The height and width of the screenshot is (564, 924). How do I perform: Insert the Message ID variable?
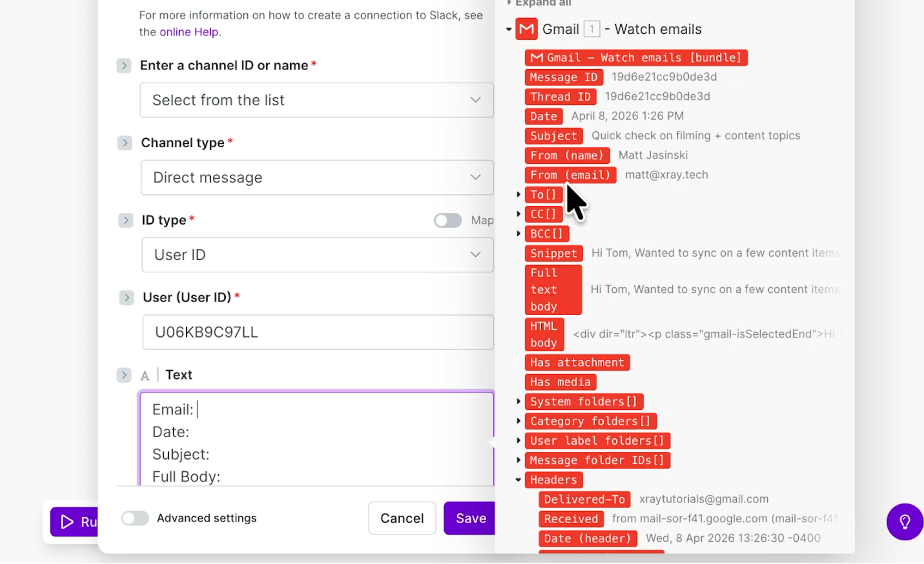(x=564, y=77)
